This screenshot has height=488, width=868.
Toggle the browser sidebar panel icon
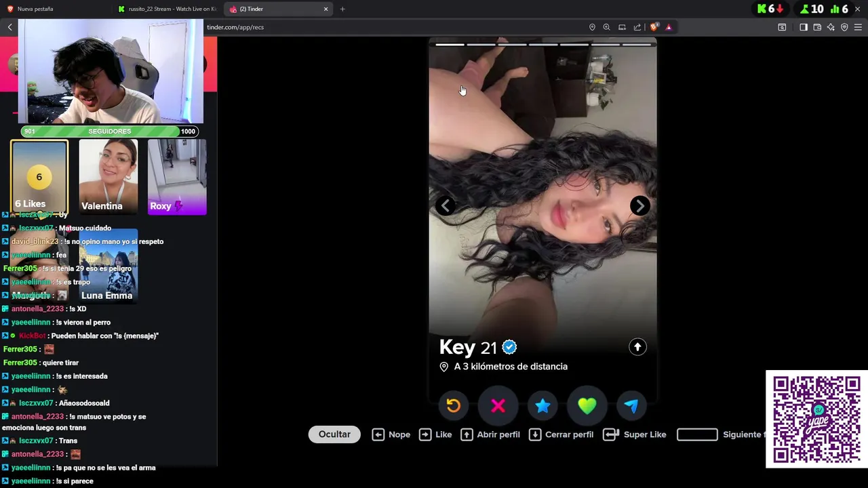click(804, 27)
